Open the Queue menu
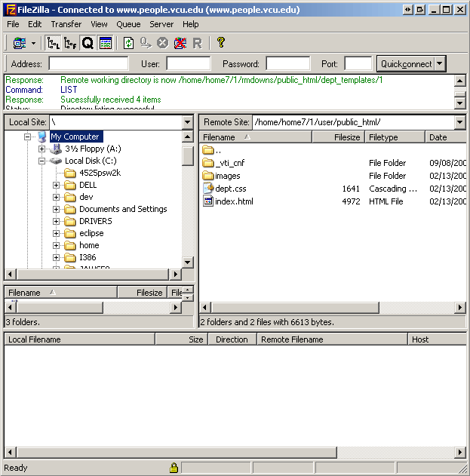 128,24
